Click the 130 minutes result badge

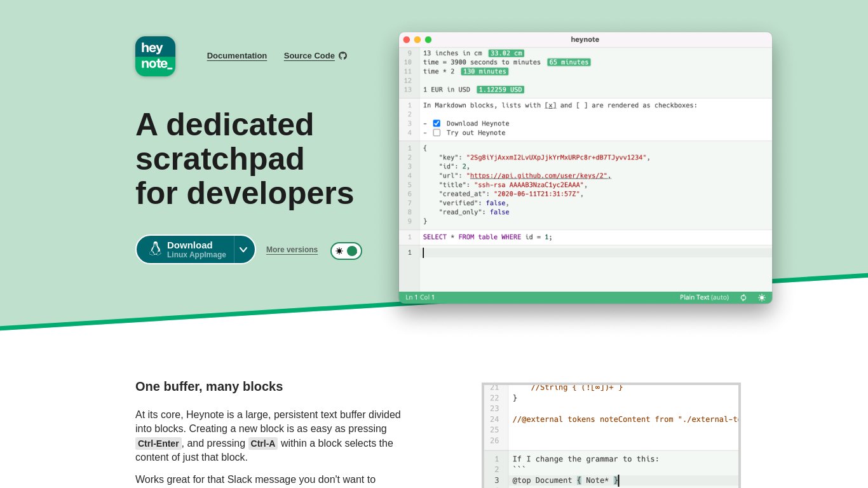point(484,72)
